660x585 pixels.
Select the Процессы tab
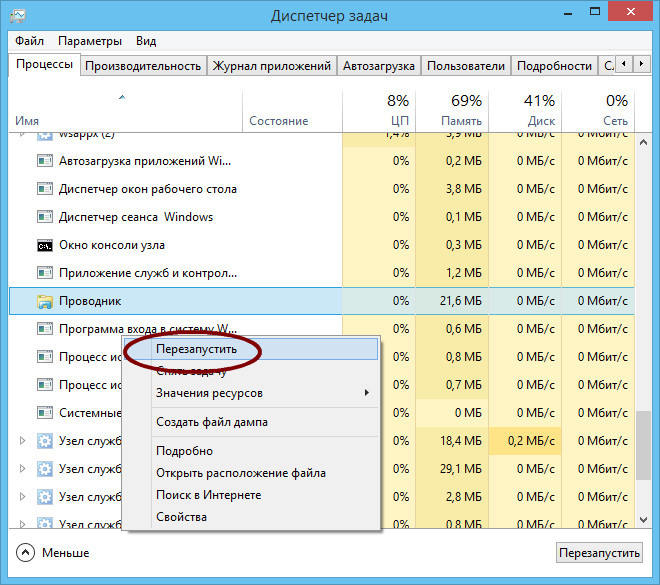click(44, 64)
